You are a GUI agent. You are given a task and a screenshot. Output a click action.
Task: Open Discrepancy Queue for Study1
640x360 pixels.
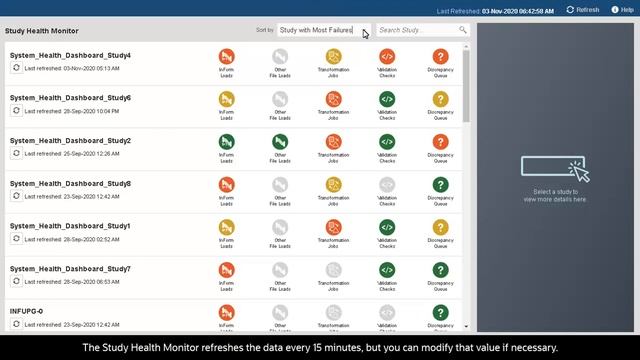pos(440,227)
